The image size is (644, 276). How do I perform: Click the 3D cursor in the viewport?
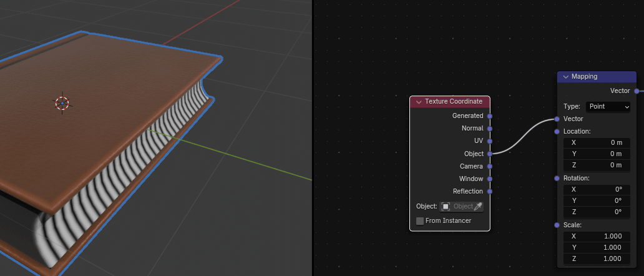[x=62, y=103]
